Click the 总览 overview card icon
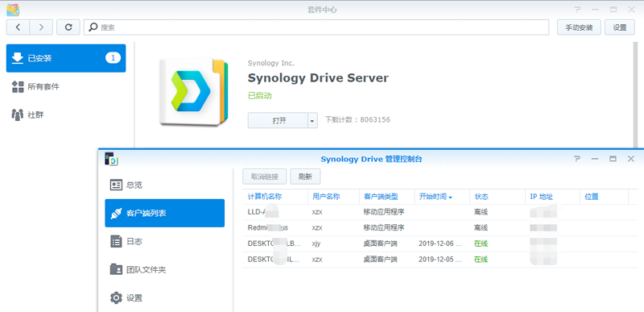644x312 pixels. 116,185
